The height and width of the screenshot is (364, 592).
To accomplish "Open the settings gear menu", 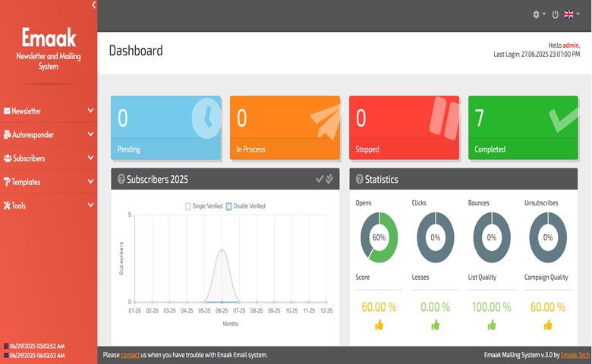I will point(539,14).
